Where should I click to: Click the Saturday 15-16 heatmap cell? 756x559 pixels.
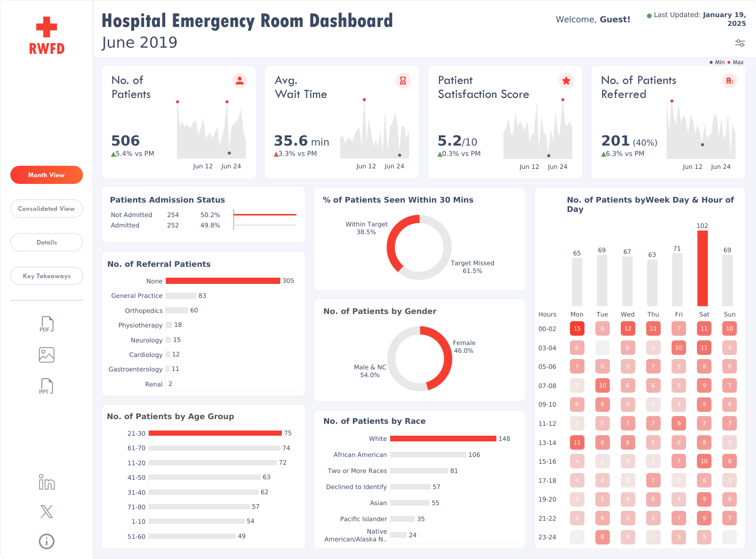point(704,461)
